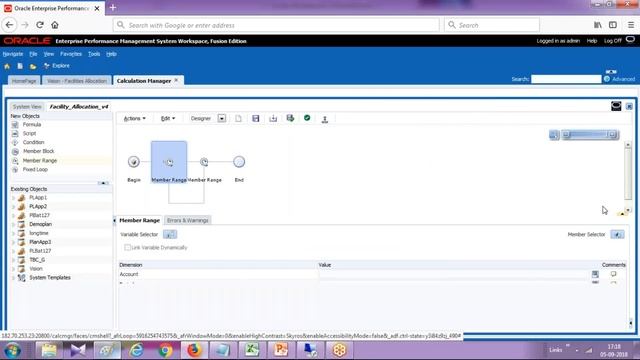
Task: Expand the System Templates tree node
Action: tap(13, 278)
